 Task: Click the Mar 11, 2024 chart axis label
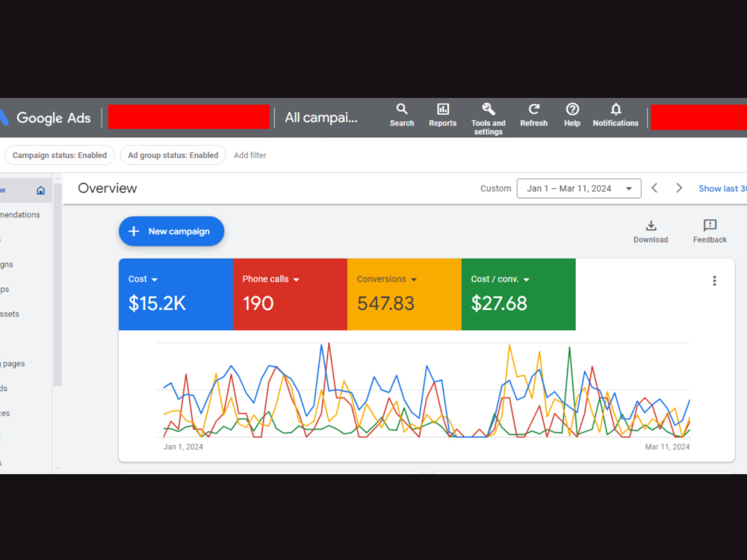(x=667, y=447)
